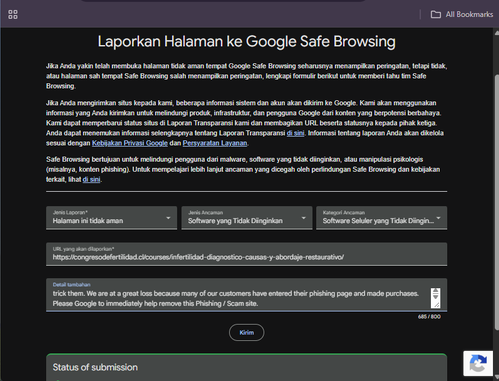Open the Persyaratan Layanan link
The image size is (499, 381).
(215, 143)
